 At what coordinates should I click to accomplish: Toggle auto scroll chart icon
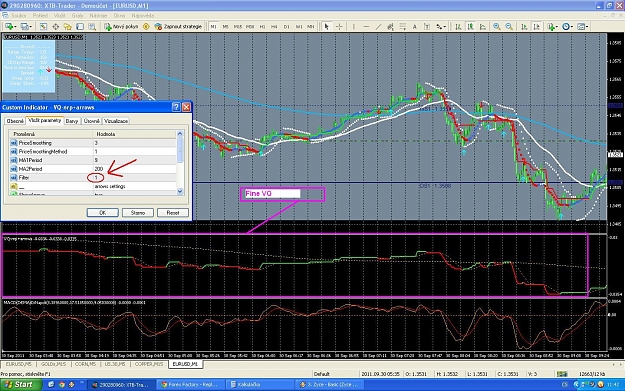(524, 27)
